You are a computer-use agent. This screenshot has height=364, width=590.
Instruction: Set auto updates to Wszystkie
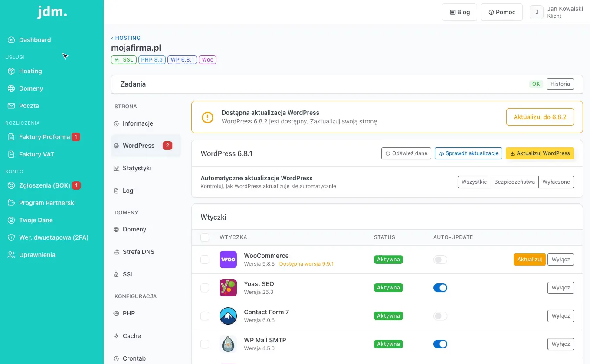tap(474, 182)
